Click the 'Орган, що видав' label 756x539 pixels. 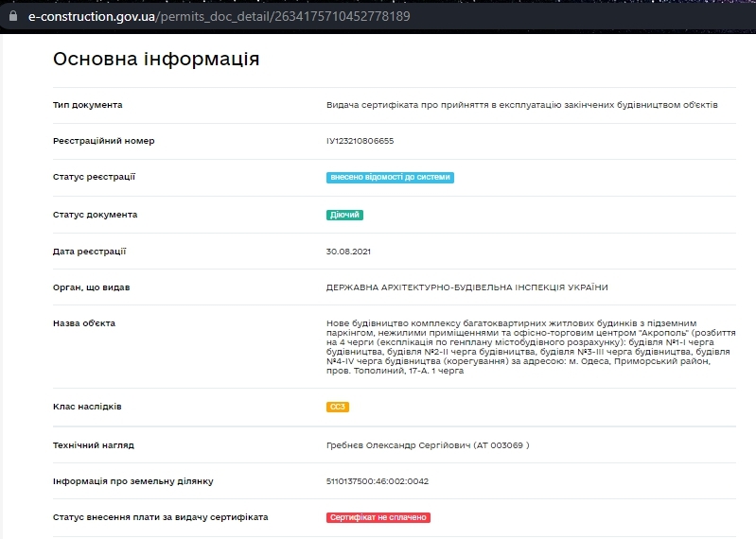(x=92, y=287)
